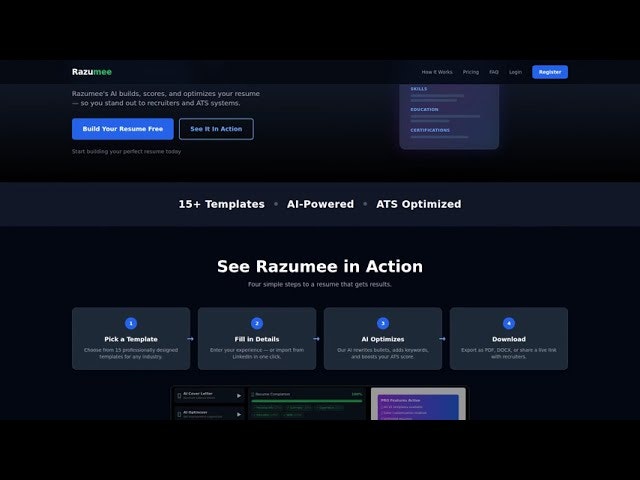Click the Resume Completion progress bar
The image size is (640, 480).
pyautogui.click(x=307, y=401)
